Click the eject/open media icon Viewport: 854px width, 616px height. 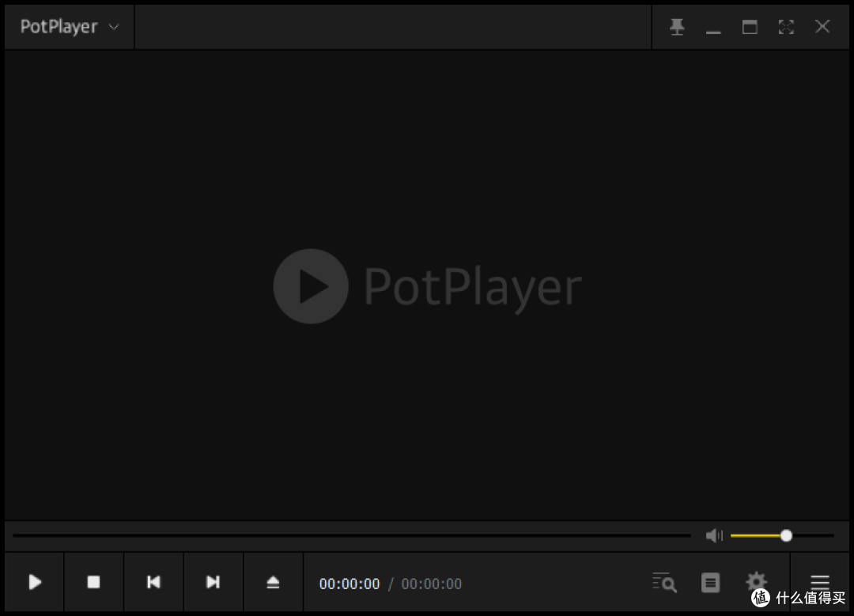pos(273,583)
